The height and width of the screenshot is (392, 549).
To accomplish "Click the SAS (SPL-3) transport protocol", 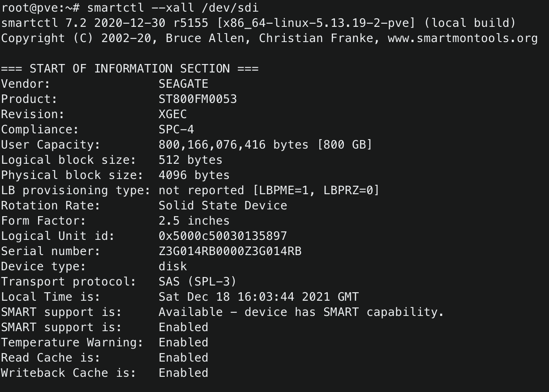I will [x=197, y=282].
